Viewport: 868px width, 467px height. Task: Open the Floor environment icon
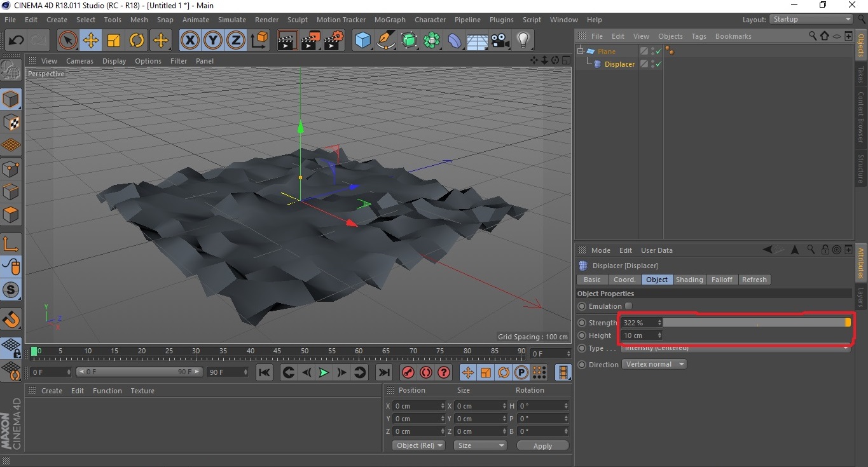477,41
